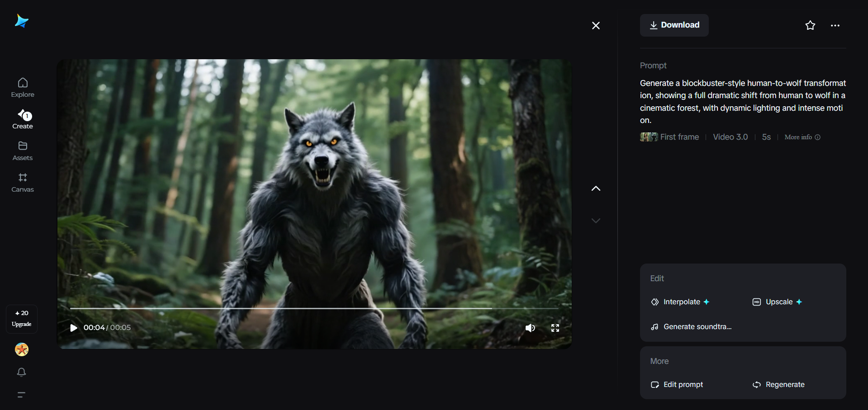Switch to the Canvas workspace
The height and width of the screenshot is (410, 868).
tap(22, 182)
